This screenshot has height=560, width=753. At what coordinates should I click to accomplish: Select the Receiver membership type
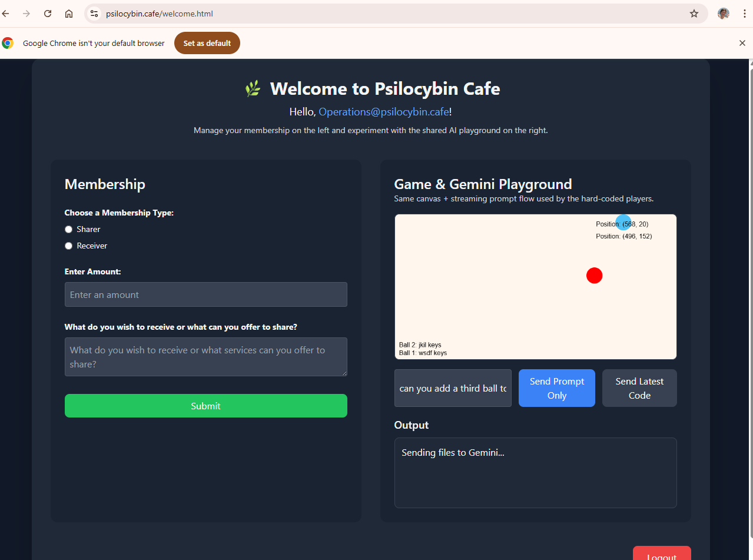point(68,246)
